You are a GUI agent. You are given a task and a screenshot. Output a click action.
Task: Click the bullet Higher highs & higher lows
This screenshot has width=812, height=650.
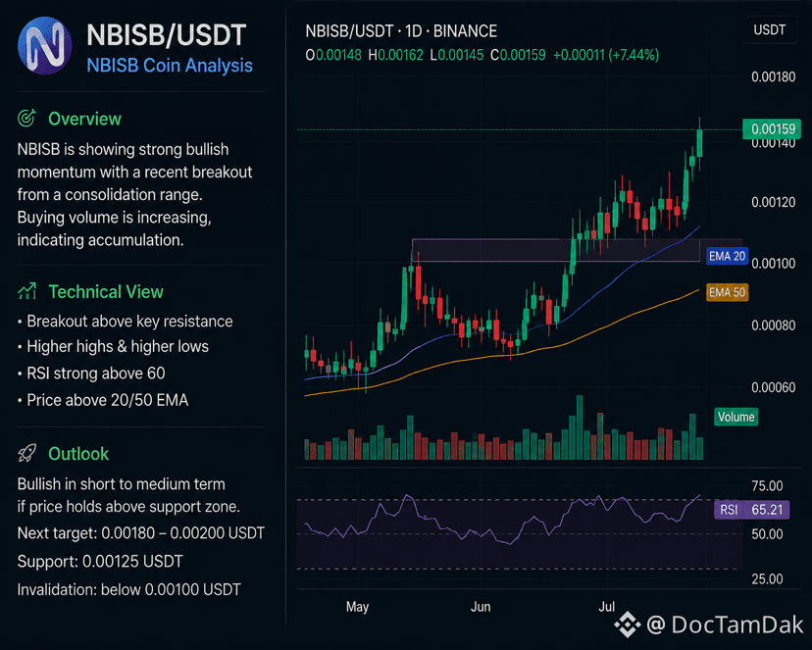(113, 347)
